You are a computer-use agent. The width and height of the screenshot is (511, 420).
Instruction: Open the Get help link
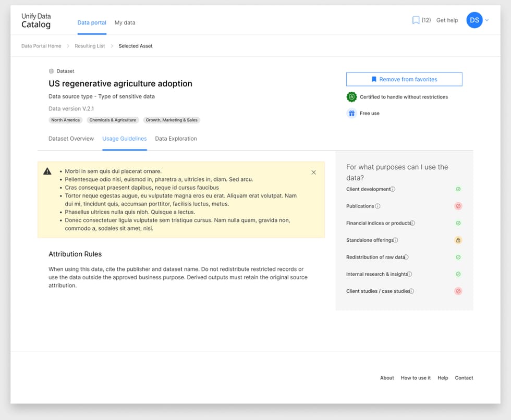pos(447,20)
